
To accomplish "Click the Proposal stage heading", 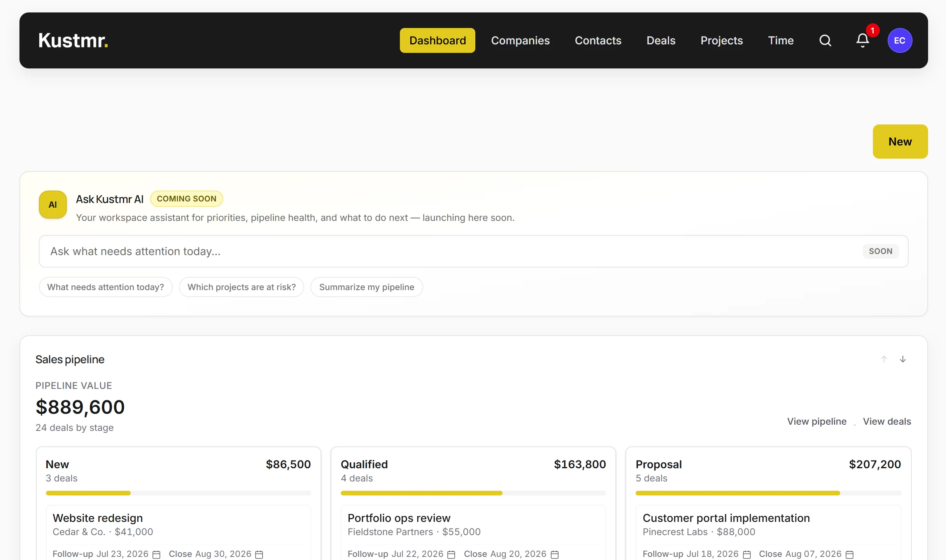I will click(x=659, y=464).
